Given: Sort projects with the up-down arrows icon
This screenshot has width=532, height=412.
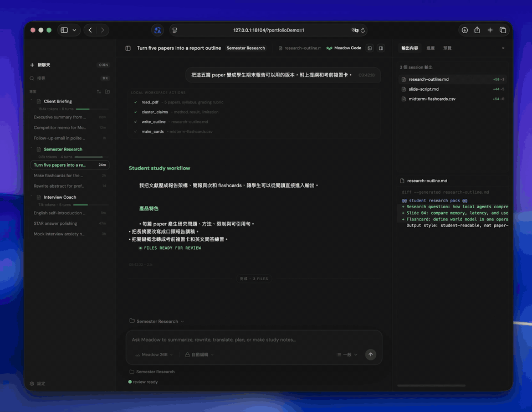Looking at the screenshot, I should pos(99,91).
